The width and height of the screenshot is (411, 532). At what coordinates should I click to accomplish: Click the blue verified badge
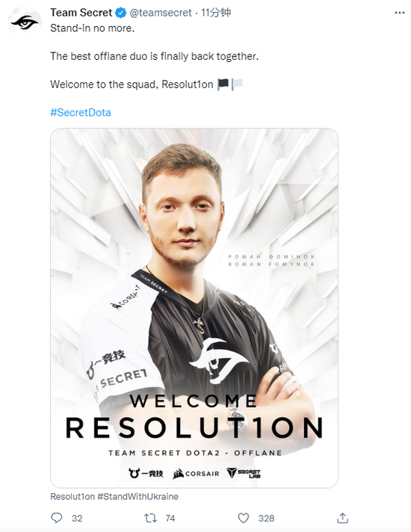click(120, 13)
